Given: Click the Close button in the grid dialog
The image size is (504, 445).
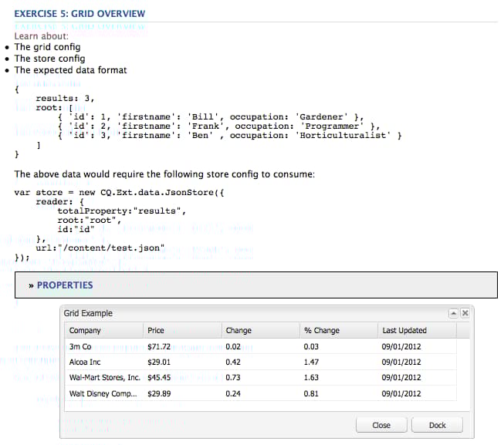Looking at the screenshot, I should click(x=381, y=425).
